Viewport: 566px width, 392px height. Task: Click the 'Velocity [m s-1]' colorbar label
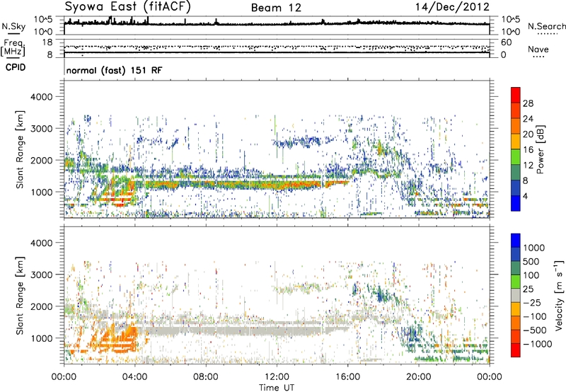[x=559, y=295]
